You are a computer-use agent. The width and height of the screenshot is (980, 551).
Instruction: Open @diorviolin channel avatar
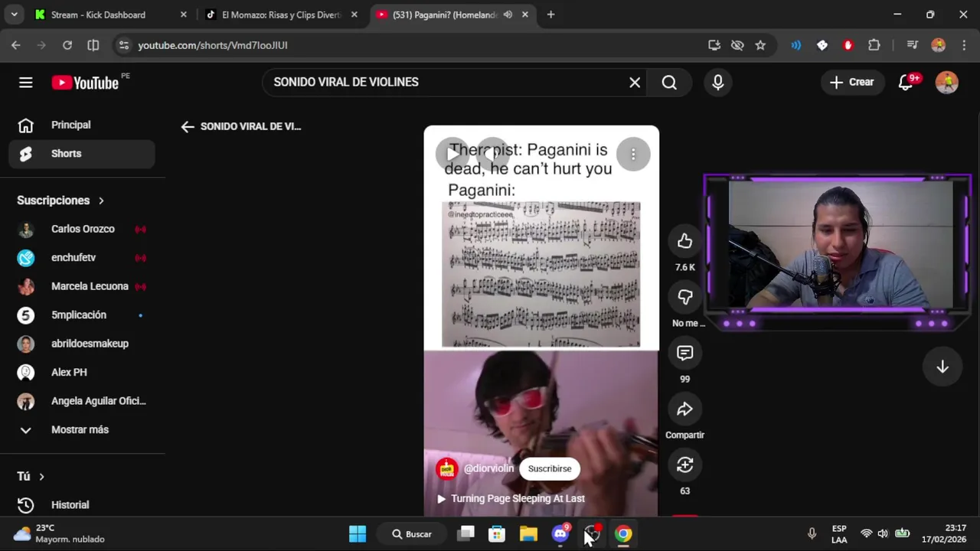tap(446, 469)
